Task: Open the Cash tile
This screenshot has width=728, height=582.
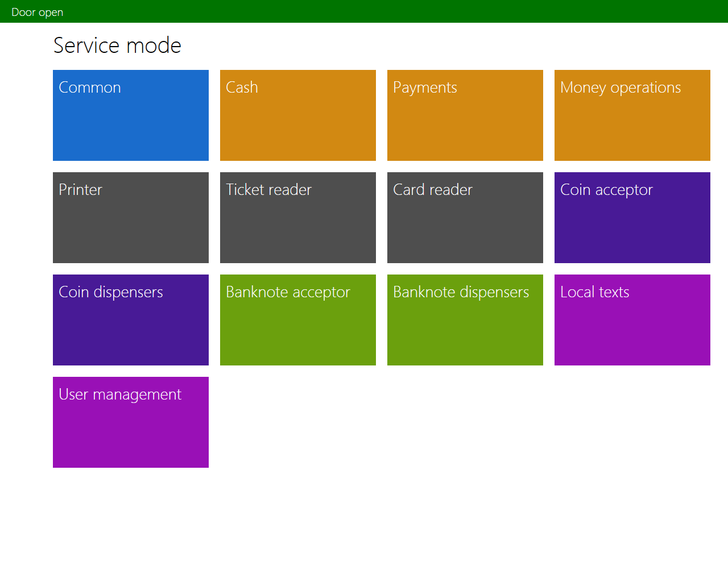Action: (298, 115)
